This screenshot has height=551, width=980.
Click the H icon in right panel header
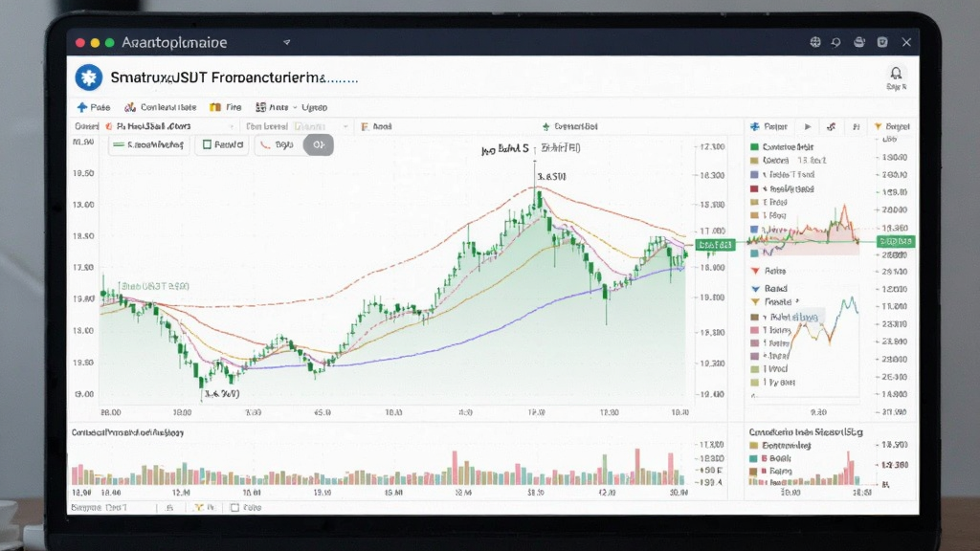(857, 126)
